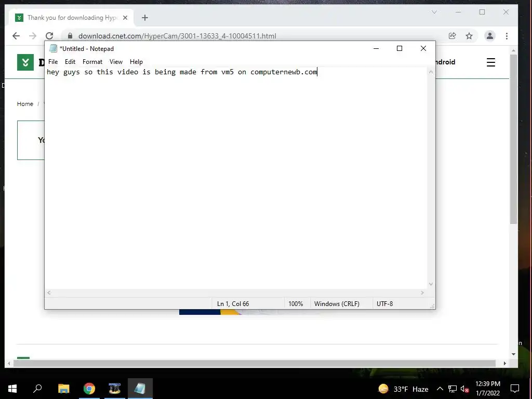Open File Explorer from the taskbar
532x399 pixels.
click(63, 389)
